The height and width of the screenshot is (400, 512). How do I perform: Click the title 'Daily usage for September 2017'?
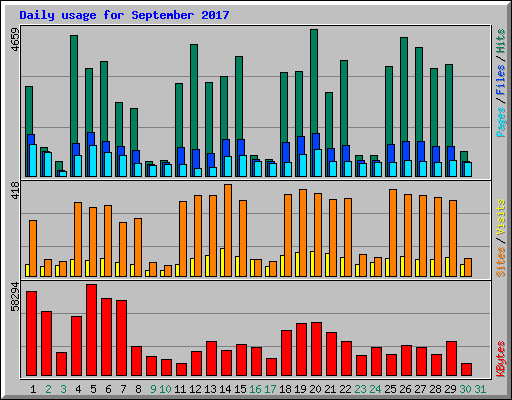(124, 15)
